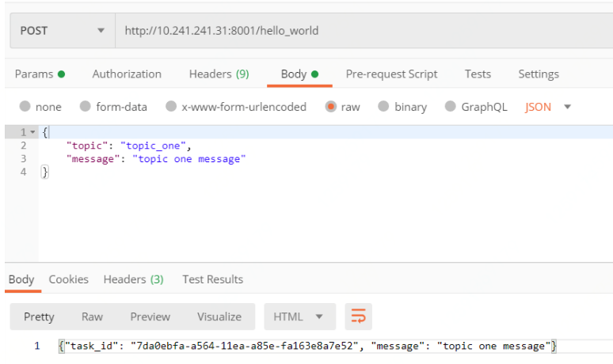Choose the binary body radio option
This screenshot has height=364, width=613.
383,106
